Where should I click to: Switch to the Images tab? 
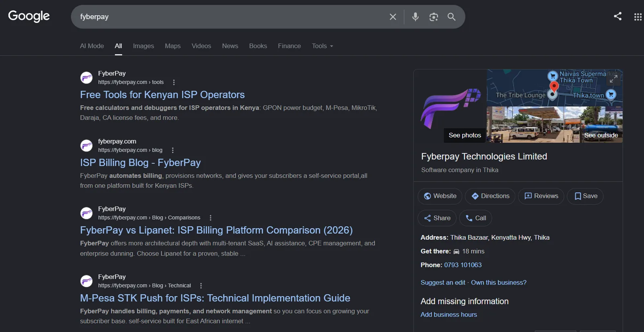[x=144, y=46]
